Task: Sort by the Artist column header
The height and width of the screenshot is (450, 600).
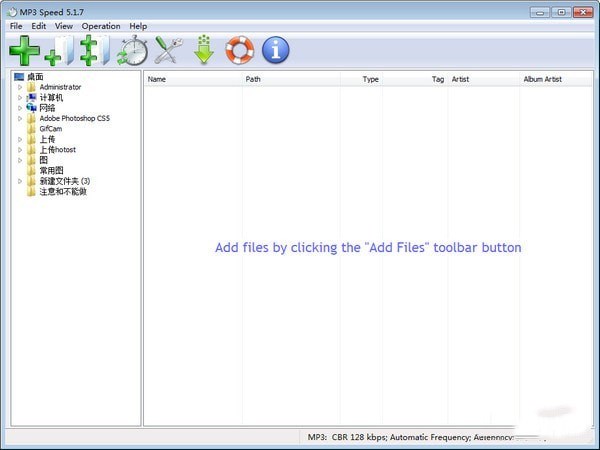Action: [x=484, y=79]
